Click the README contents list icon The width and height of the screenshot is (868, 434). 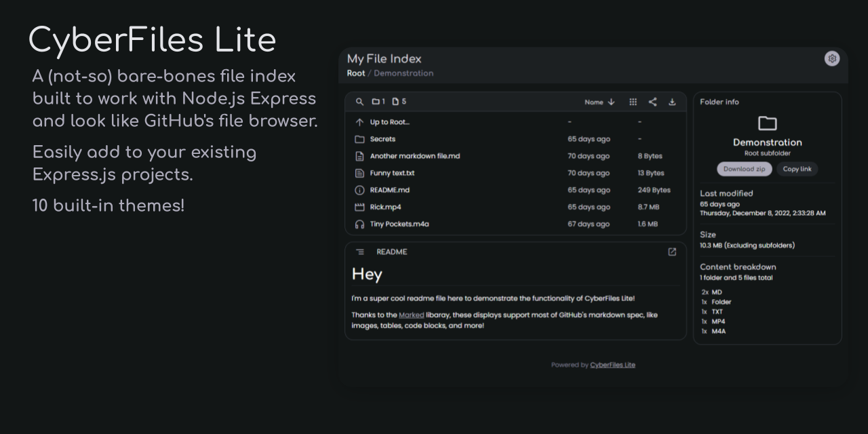click(360, 252)
